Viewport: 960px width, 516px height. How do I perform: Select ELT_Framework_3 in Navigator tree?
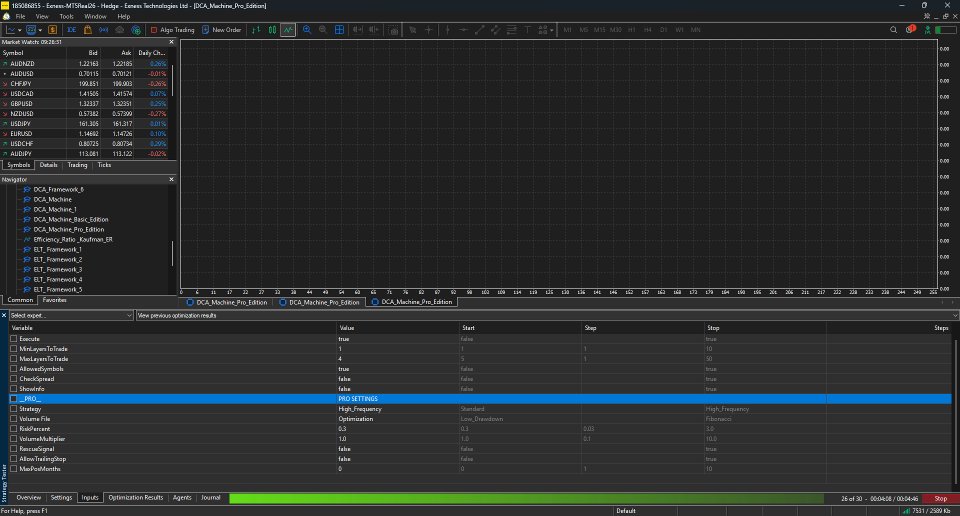tap(58, 269)
